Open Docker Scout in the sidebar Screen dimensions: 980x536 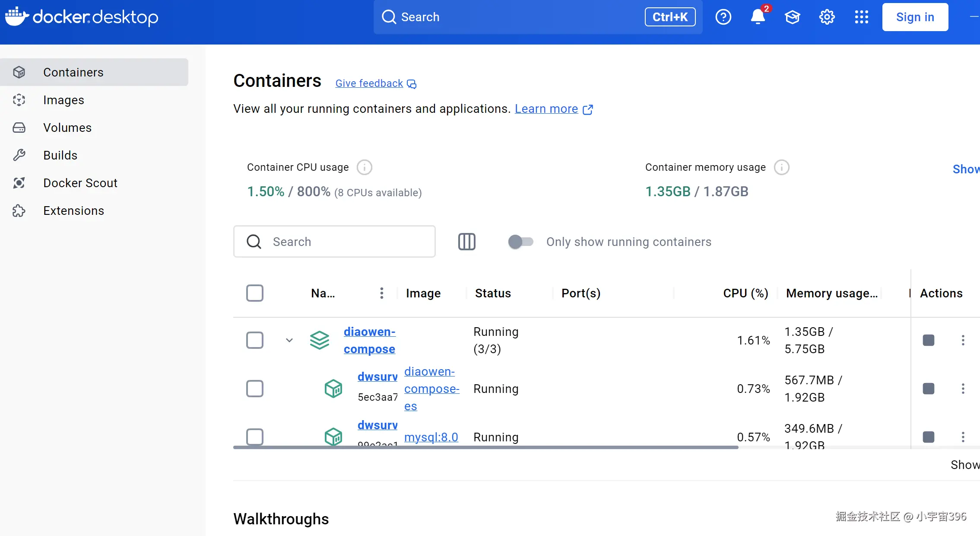click(x=80, y=183)
